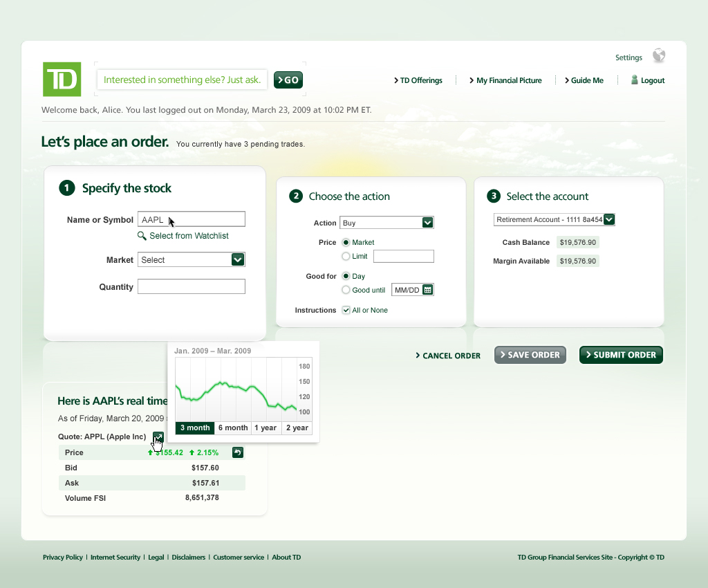Click the TD logo
This screenshot has height=588, width=708.
click(x=62, y=80)
